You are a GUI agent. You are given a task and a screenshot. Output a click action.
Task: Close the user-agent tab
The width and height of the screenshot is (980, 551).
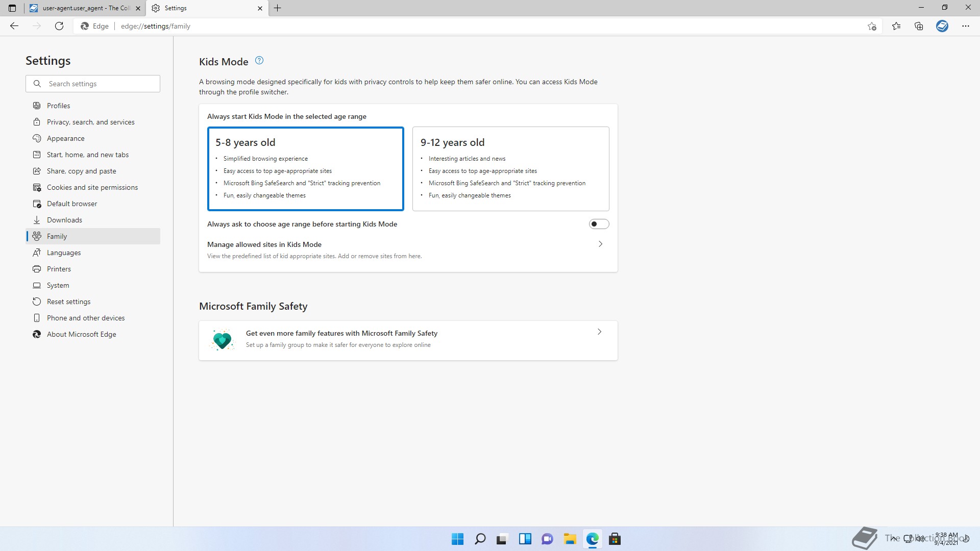tap(138, 8)
